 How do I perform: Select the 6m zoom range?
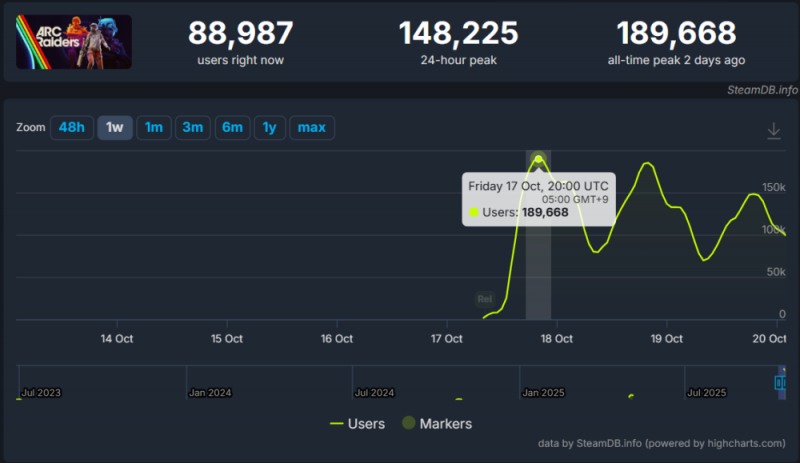coord(232,128)
